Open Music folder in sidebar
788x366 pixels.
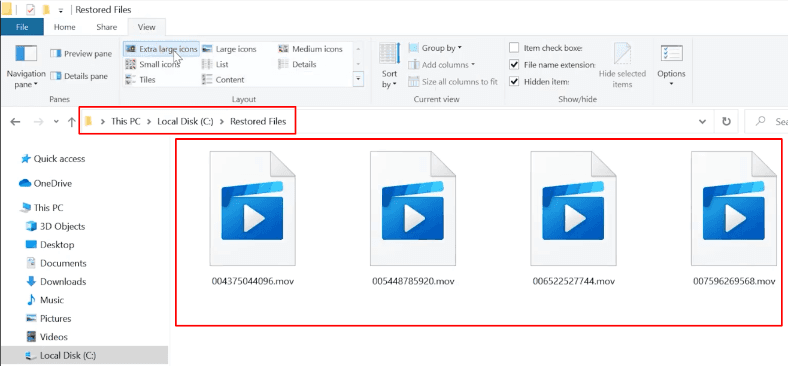point(45,300)
